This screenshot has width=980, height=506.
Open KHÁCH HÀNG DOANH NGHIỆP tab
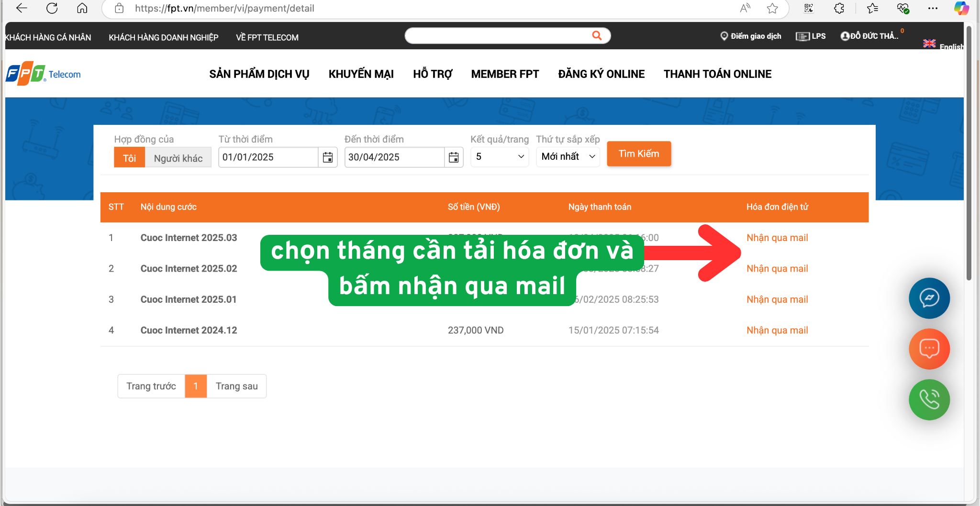click(x=164, y=37)
